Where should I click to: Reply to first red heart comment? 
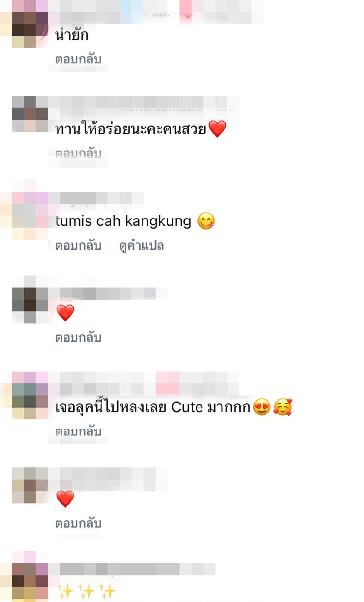[x=78, y=337]
